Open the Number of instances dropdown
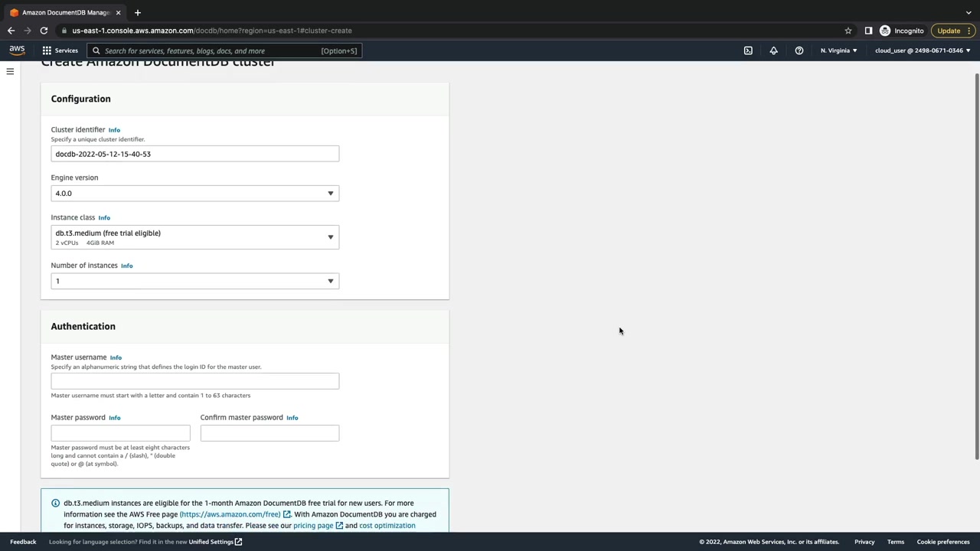Screen dimensions: 980x551 [195, 281]
